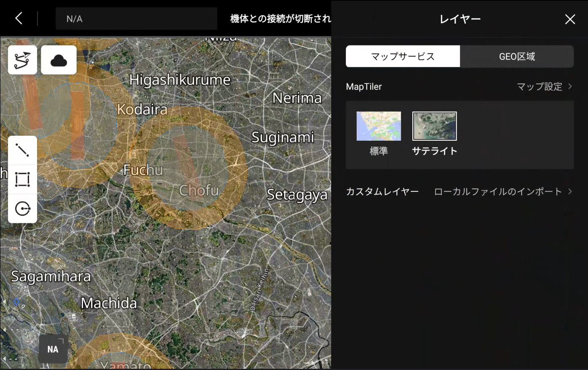Viewport: 588px width, 370px height.
Task: Open the cloud sync icon
Action: [59, 60]
